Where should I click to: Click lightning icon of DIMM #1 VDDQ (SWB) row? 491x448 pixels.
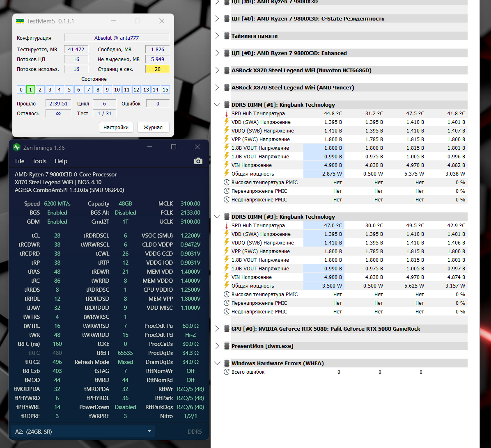click(x=226, y=131)
